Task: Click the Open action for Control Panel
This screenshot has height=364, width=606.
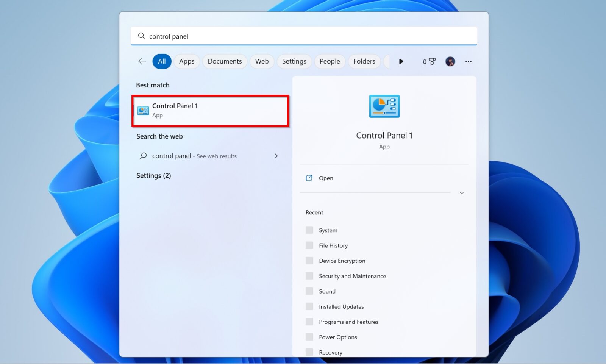Action: pos(325,178)
